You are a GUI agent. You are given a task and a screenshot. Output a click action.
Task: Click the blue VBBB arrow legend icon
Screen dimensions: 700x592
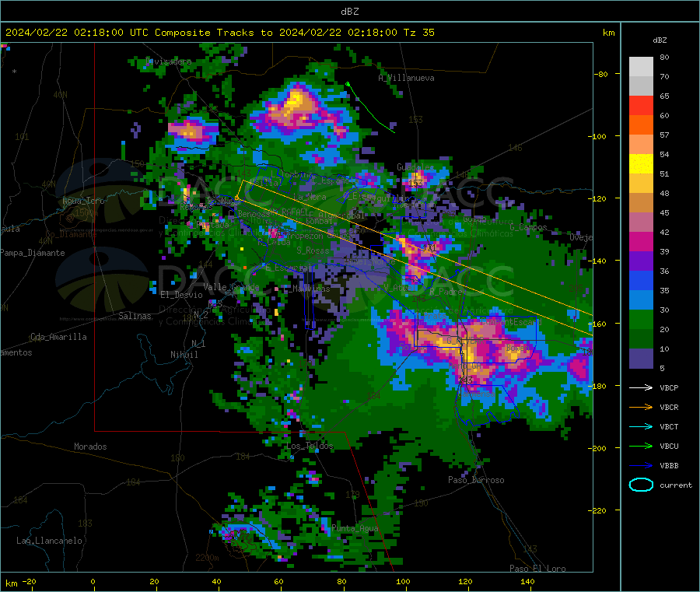[641, 465]
